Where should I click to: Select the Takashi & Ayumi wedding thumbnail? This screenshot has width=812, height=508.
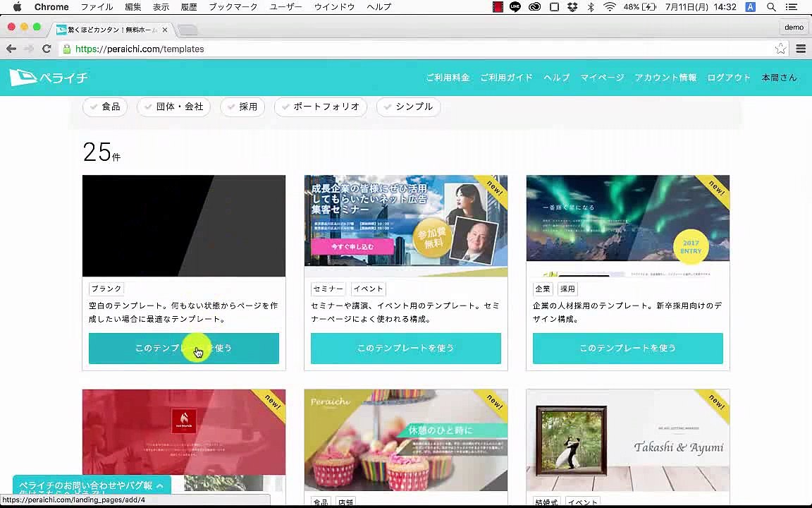[627, 440]
